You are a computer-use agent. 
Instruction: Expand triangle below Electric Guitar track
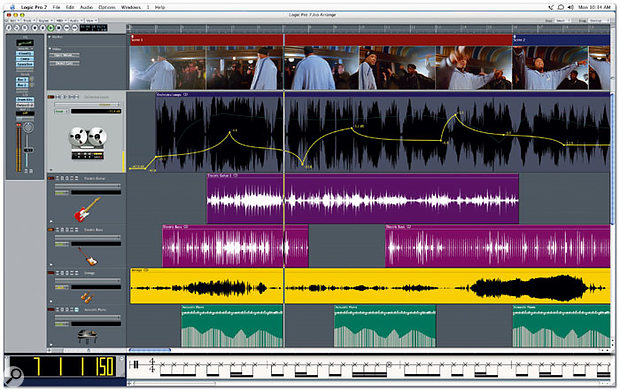coord(51,222)
